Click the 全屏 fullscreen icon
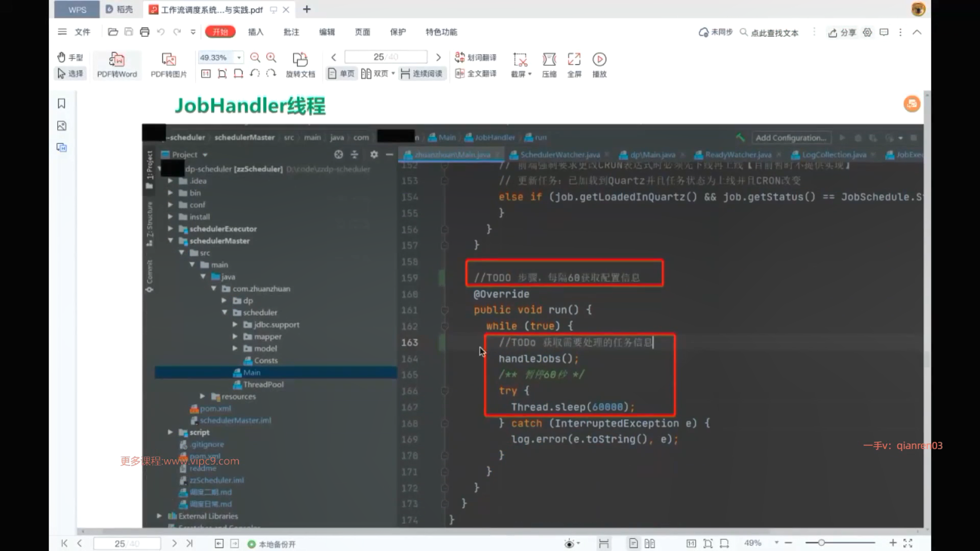Viewport: 980px width, 551px height. [x=574, y=60]
